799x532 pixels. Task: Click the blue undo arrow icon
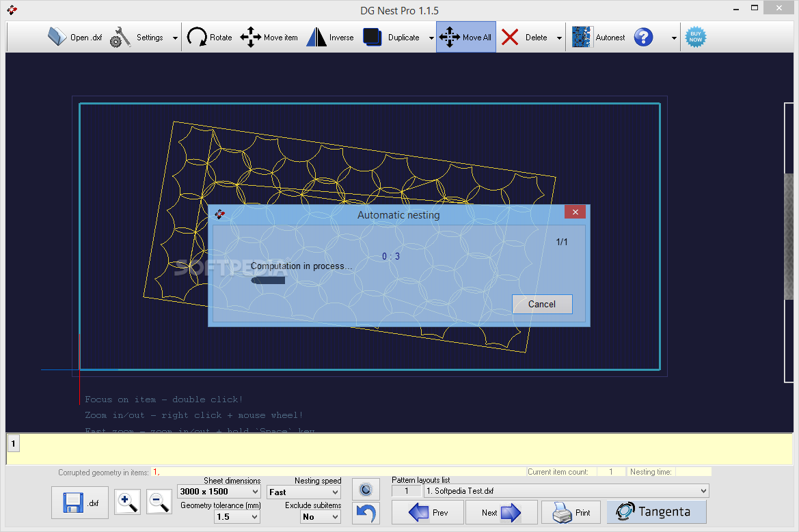click(366, 513)
